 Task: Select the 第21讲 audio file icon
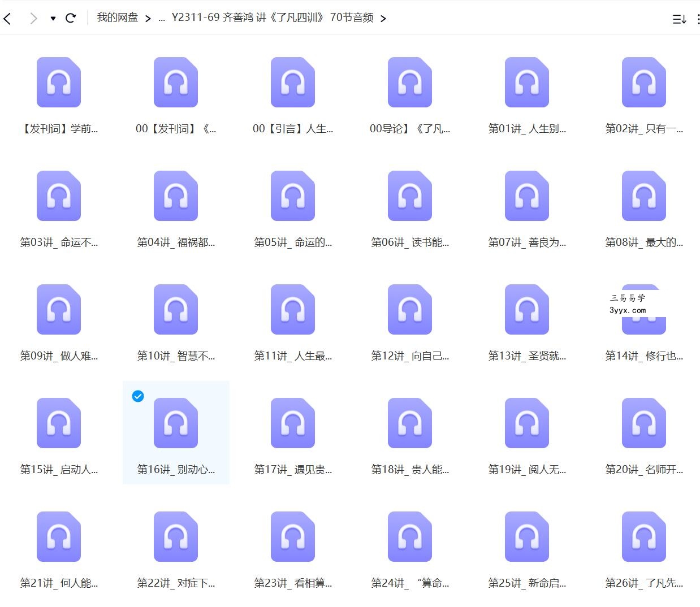(59, 536)
